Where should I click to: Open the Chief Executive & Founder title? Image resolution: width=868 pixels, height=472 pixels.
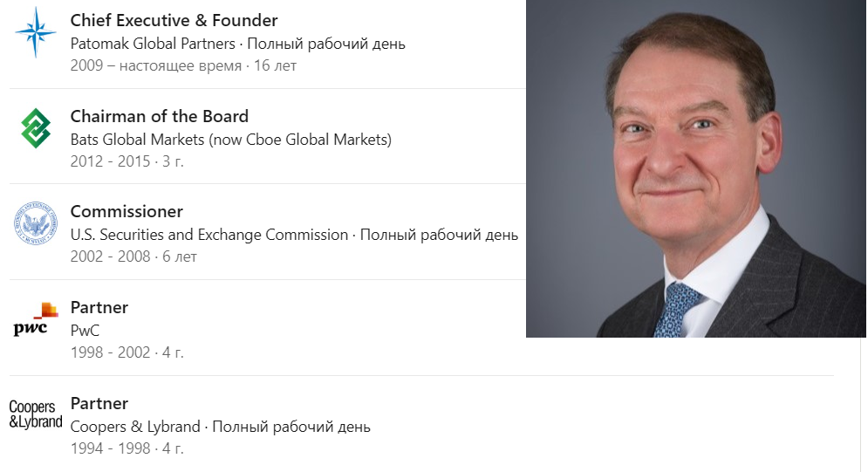click(174, 20)
